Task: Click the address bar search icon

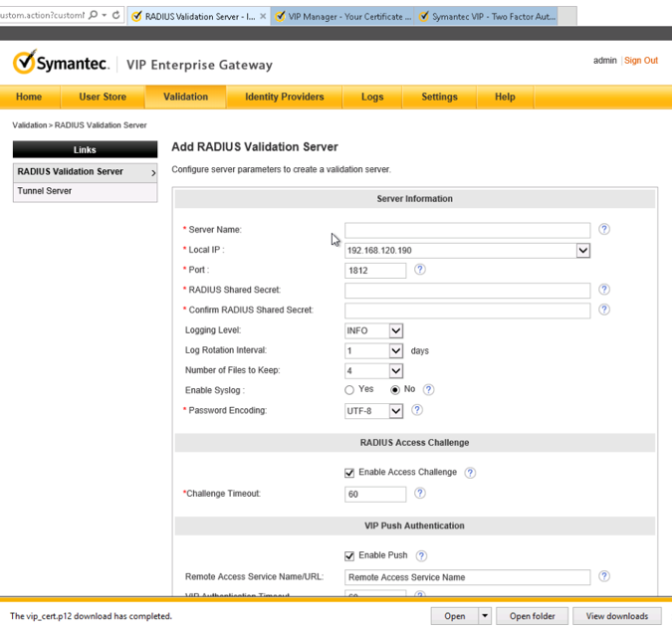Action: (x=93, y=15)
